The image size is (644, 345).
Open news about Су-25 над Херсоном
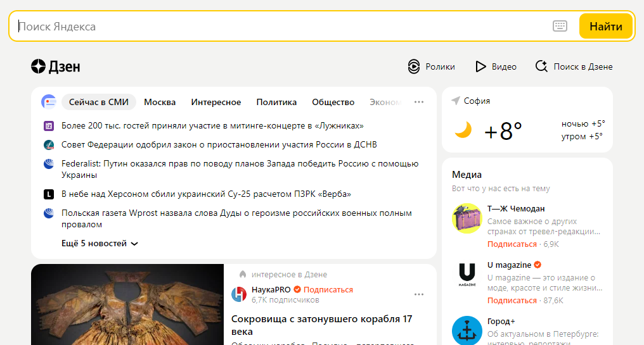tap(206, 194)
